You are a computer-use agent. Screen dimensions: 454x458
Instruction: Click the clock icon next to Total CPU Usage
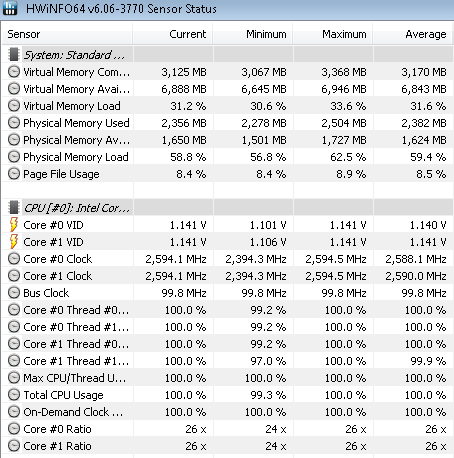click(x=14, y=395)
